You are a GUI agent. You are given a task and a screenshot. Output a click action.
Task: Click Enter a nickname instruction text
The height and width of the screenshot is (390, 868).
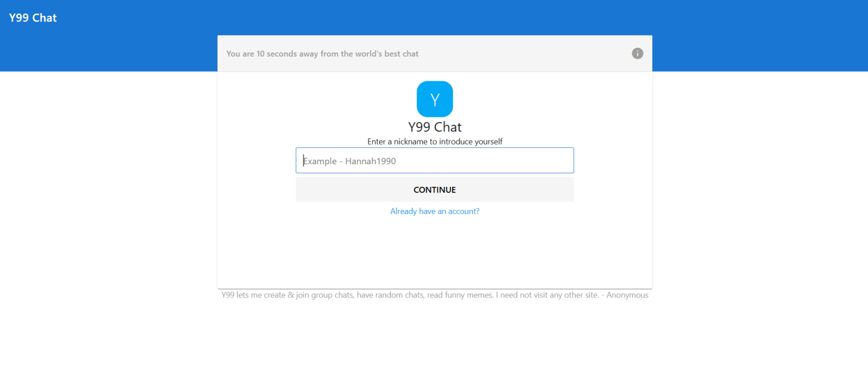point(435,141)
